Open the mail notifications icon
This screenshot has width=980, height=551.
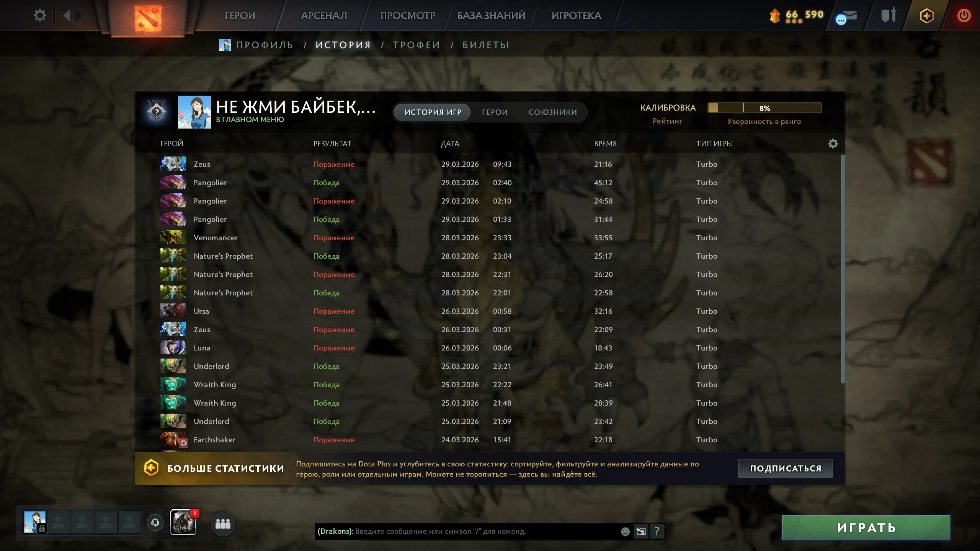(x=846, y=17)
